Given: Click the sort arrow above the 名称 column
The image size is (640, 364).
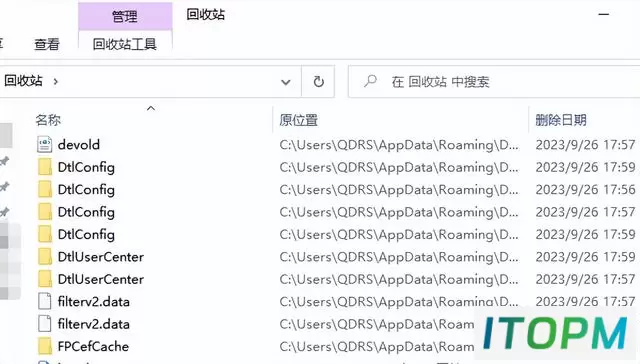Looking at the screenshot, I should [151, 108].
